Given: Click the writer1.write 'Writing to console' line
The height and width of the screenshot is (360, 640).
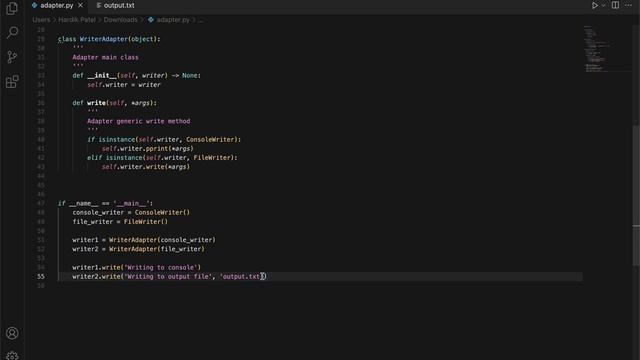Looking at the screenshot, I should pos(136,267).
